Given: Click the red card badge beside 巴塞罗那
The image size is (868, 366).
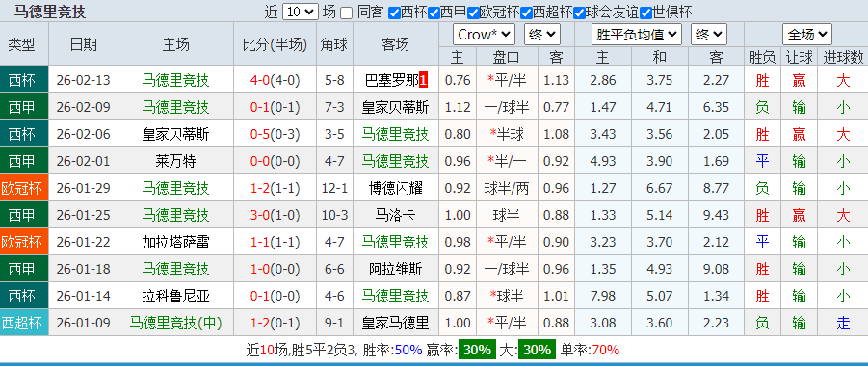Looking at the screenshot, I should (x=424, y=80).
